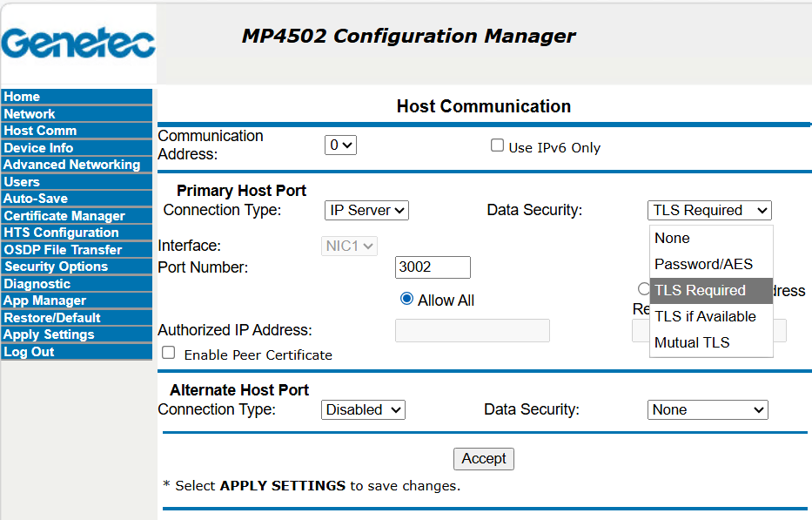Click the Genetec logo
Image resolution: width=812 pixels, height=520 pixels.
tap(78, 43)
